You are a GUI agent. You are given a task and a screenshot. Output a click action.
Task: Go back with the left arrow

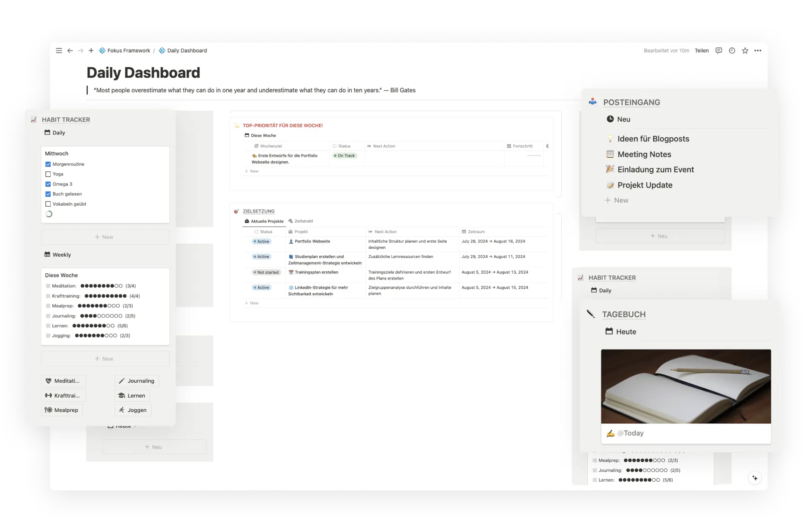coord(70,51)
